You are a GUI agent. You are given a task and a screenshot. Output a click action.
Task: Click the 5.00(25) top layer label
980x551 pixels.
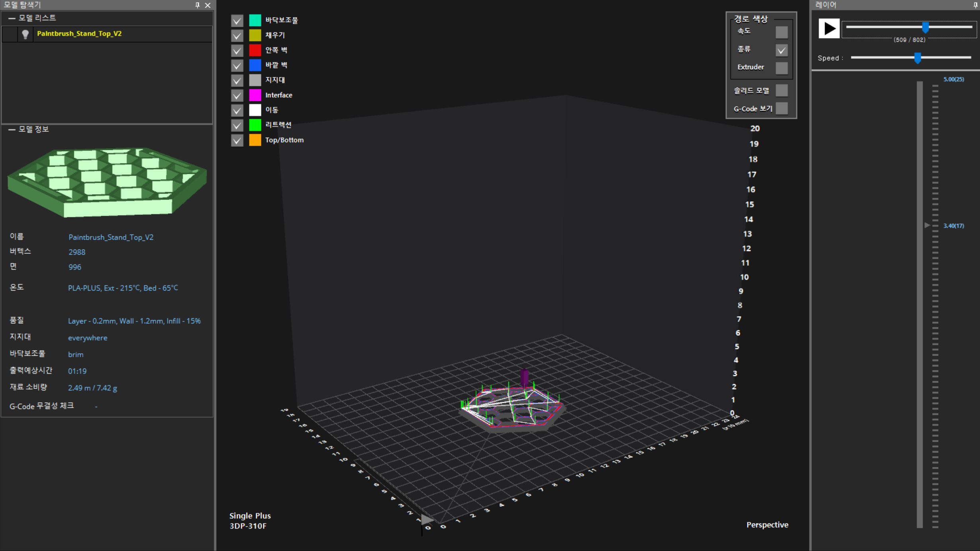pos(954,79)
